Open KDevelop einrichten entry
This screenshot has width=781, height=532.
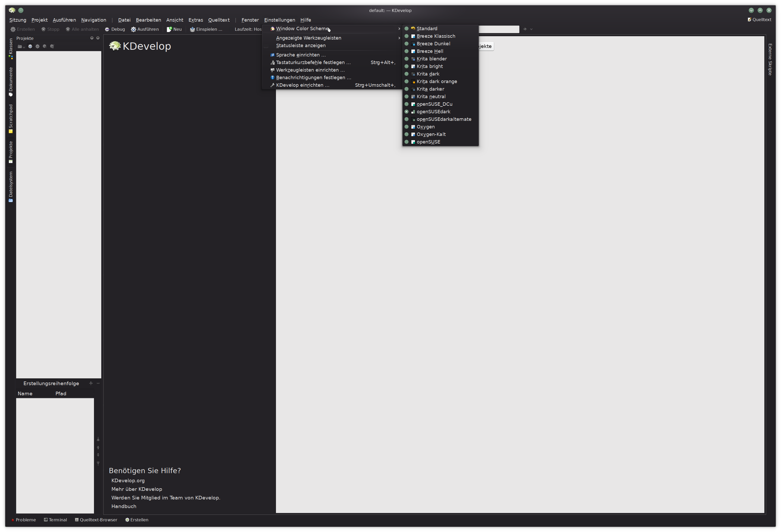[332, 85]
